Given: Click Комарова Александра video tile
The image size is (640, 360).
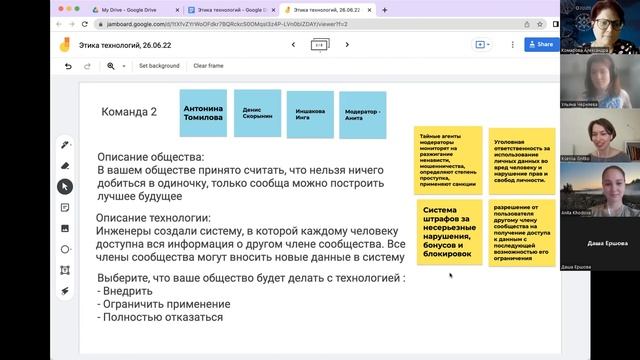Looking at the screenshot, I should [600, 27].
